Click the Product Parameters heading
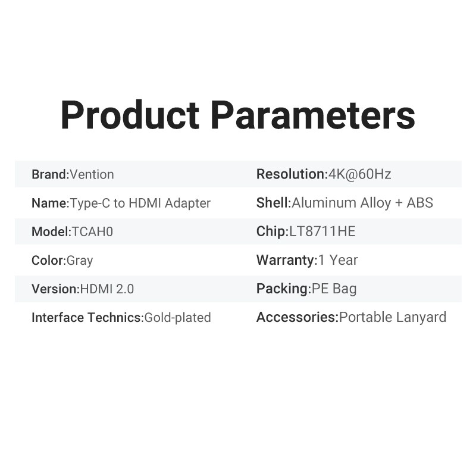The image size is (476, 476). pos(237,115)
